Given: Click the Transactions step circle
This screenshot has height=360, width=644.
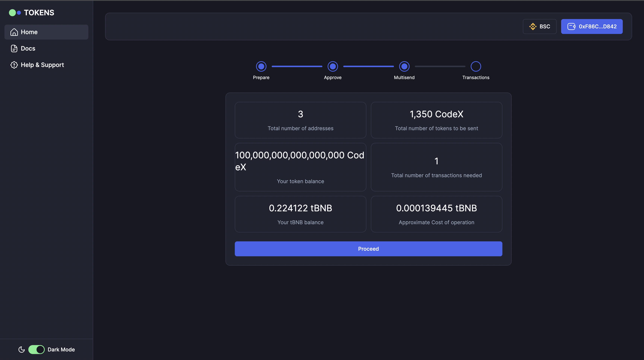Looking at the screenshot, I should click(x=476, y=66).
